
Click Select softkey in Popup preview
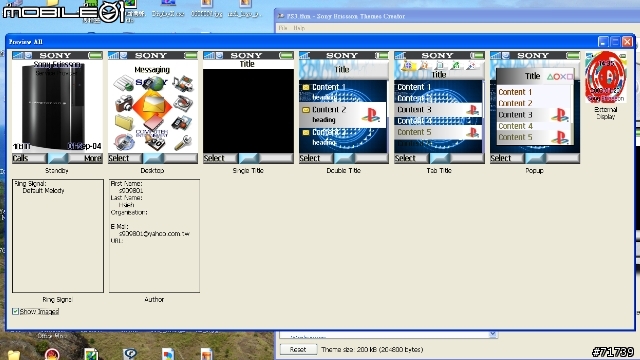click(x=501, y=158)
